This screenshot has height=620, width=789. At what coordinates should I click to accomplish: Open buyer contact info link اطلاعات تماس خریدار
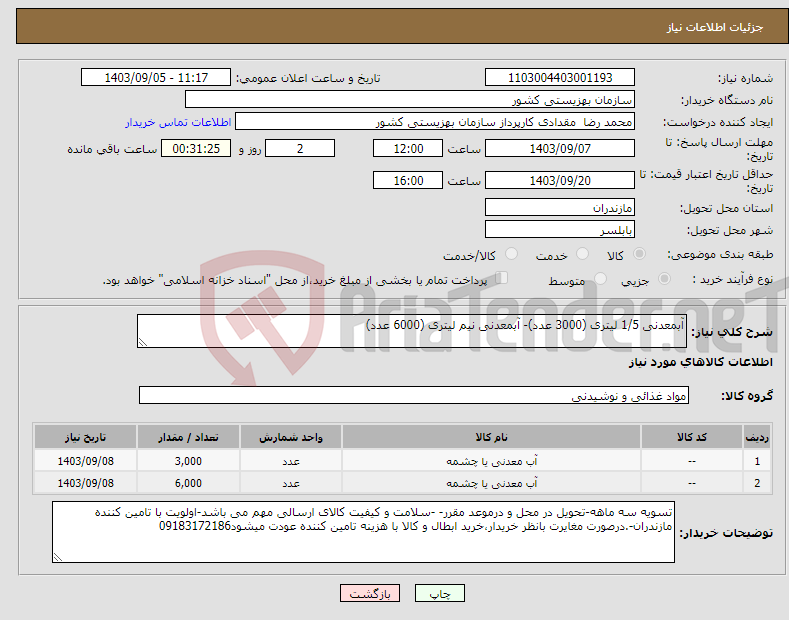(178, 122)
